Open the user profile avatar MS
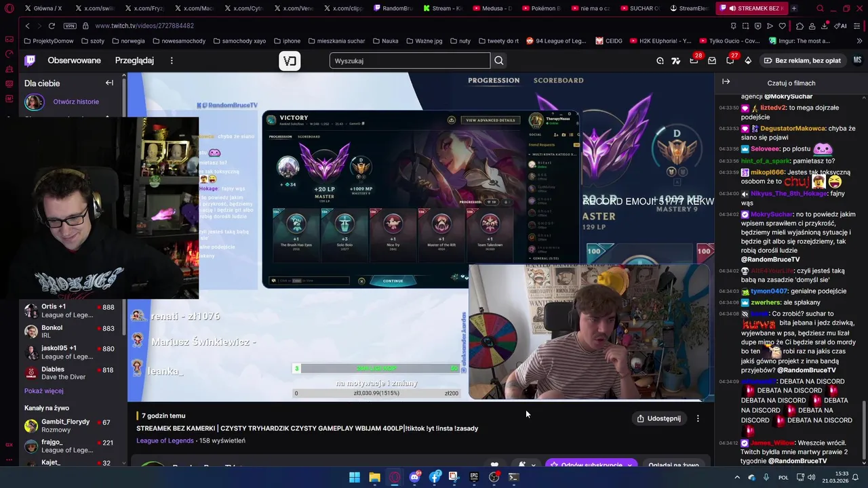Viewport: 868px width, 488px height. point(857,60)
